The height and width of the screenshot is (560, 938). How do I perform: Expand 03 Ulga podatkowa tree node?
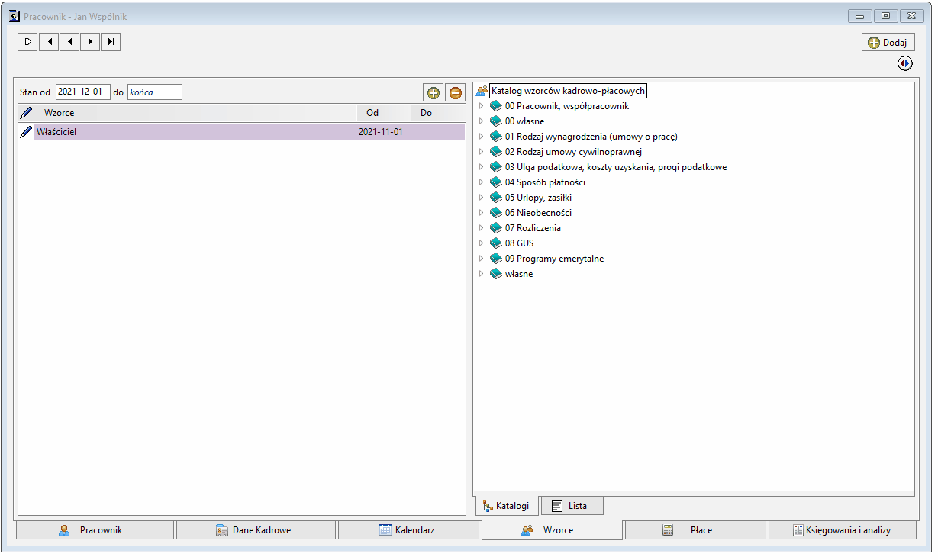(481, 167)
